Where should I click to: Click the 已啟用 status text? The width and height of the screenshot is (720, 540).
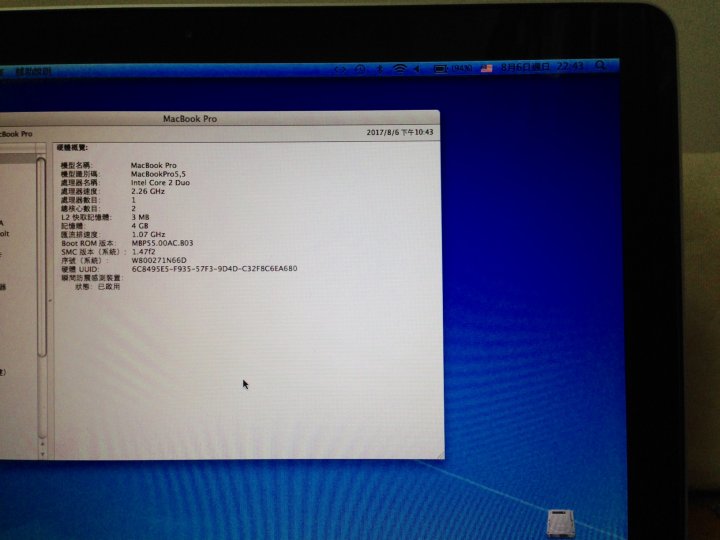pos(109,287)
